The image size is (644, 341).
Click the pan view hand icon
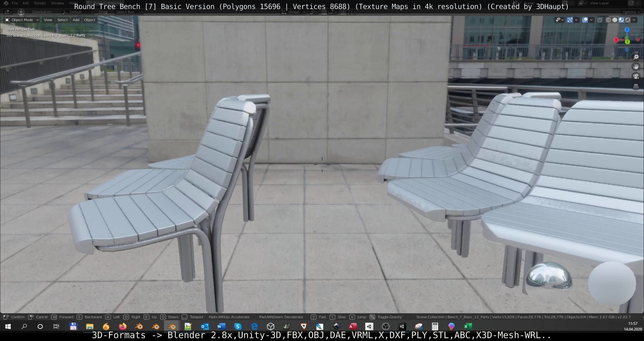tap(636, 67)
